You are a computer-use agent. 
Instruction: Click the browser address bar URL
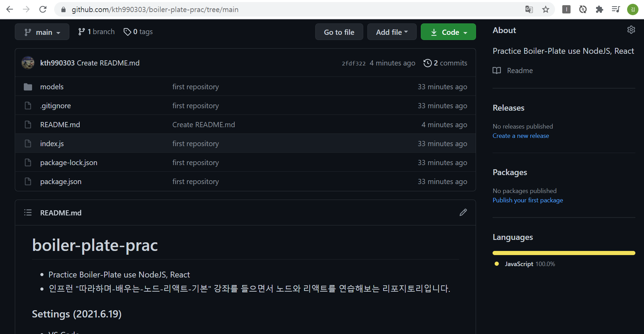[x=155, y=10]
